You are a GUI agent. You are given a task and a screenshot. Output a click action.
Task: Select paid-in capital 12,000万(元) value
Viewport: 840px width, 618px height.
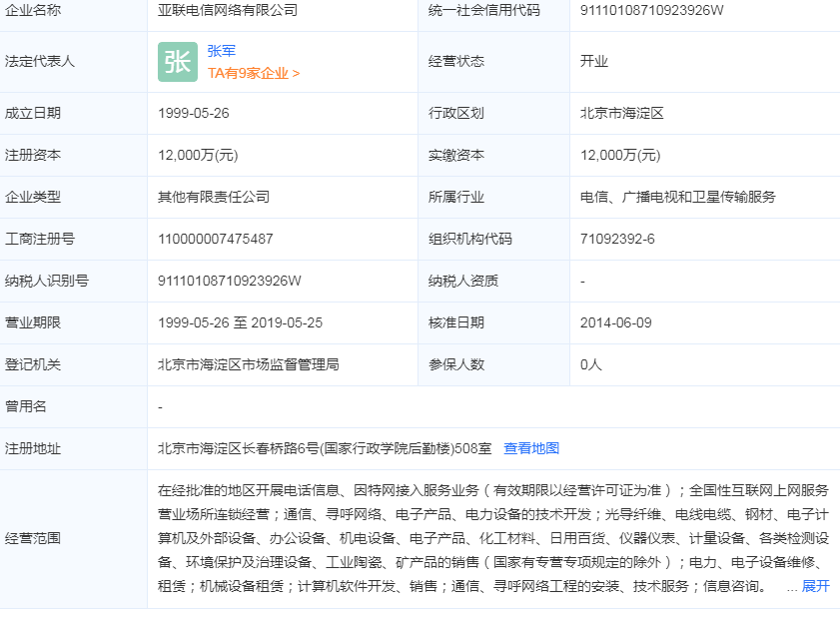click(x=620, y=155)
